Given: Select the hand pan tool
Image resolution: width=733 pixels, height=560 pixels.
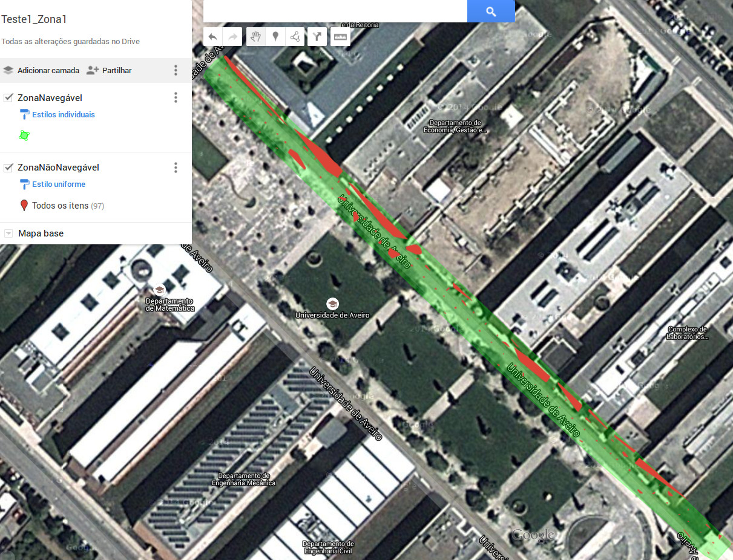Looking at the screenshot, I should 256,37.
